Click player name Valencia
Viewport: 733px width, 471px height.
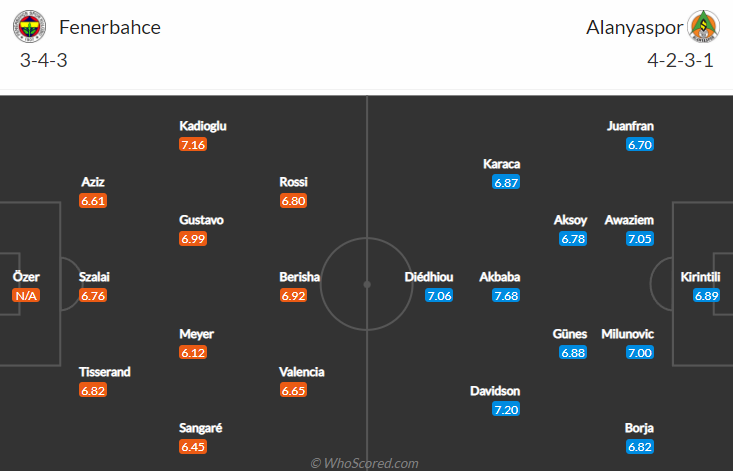[x=302, y=372]
